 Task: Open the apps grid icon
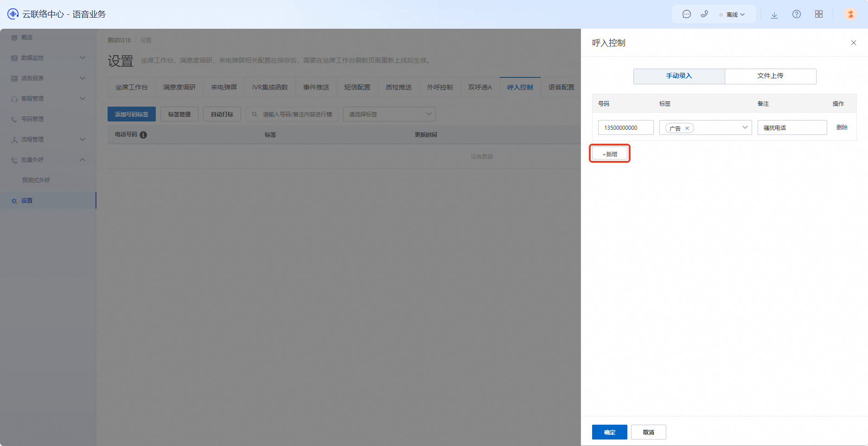tap(819, 14)
